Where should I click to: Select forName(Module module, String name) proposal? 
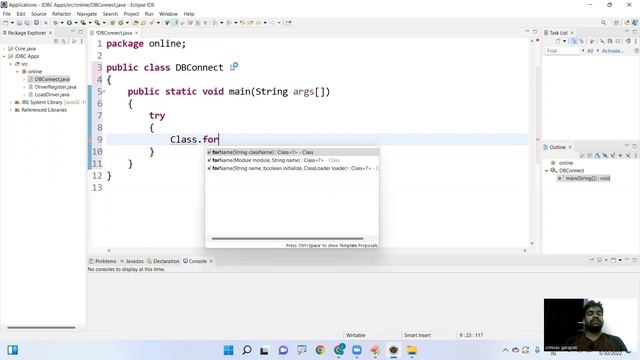pyautogui.click(x=292, y=160)
